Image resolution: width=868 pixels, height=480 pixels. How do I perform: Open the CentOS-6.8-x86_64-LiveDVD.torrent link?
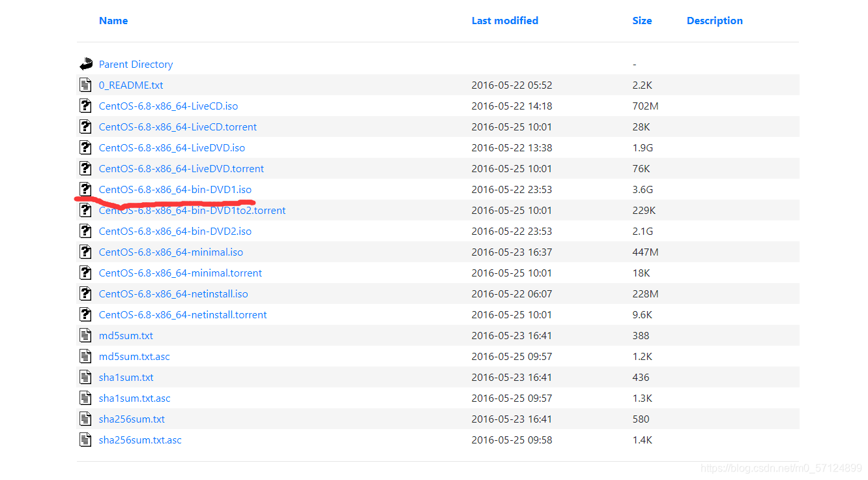click(x=182, y=169)
